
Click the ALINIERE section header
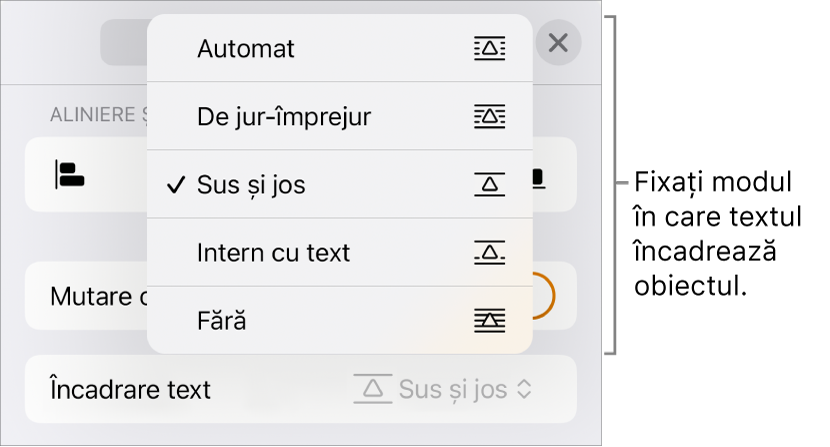98,114
